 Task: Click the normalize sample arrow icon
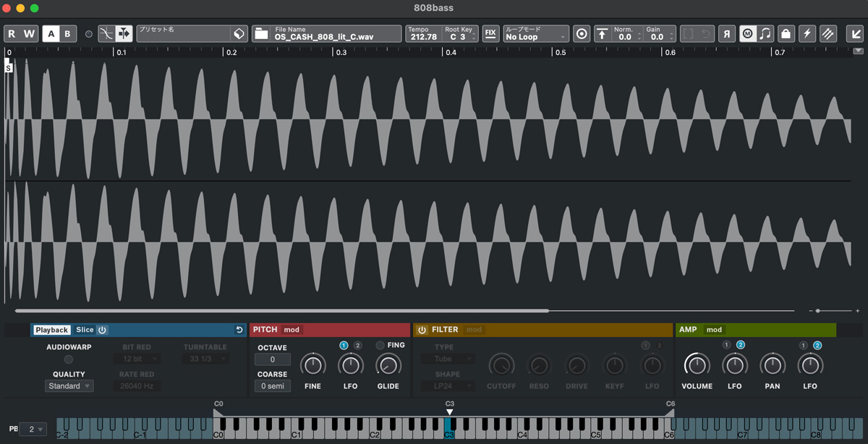click(x=602, y=34)
